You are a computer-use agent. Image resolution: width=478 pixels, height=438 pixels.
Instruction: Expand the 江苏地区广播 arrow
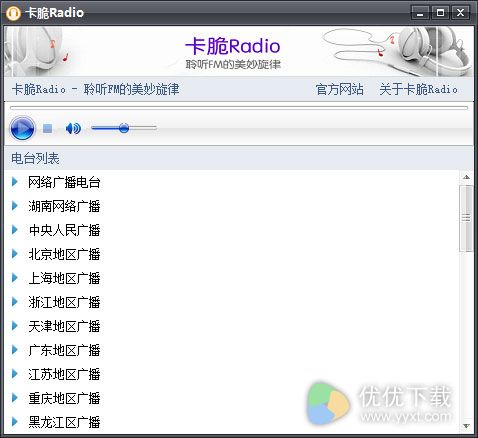click(x=15, y=374)
